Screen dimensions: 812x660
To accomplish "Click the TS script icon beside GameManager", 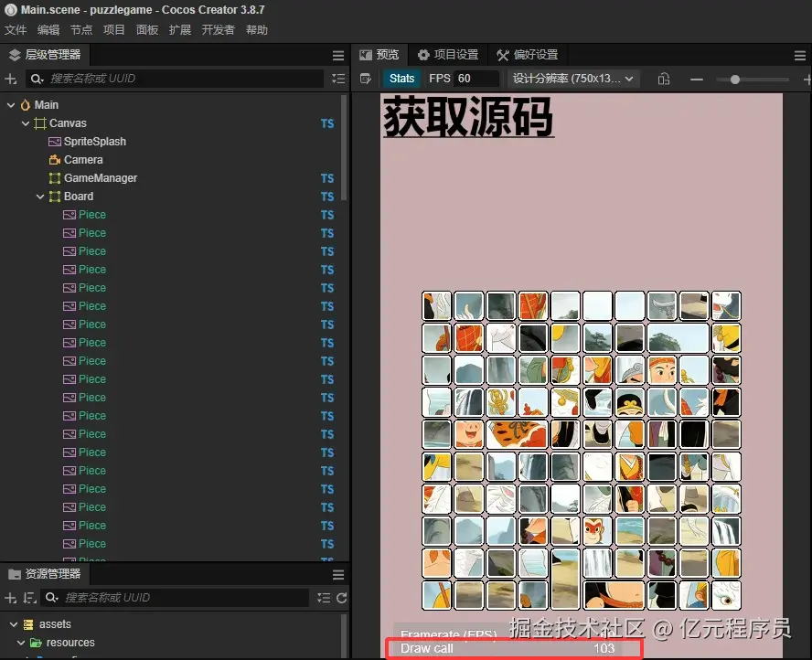I will pyautogui.click(x=327, y=178).
